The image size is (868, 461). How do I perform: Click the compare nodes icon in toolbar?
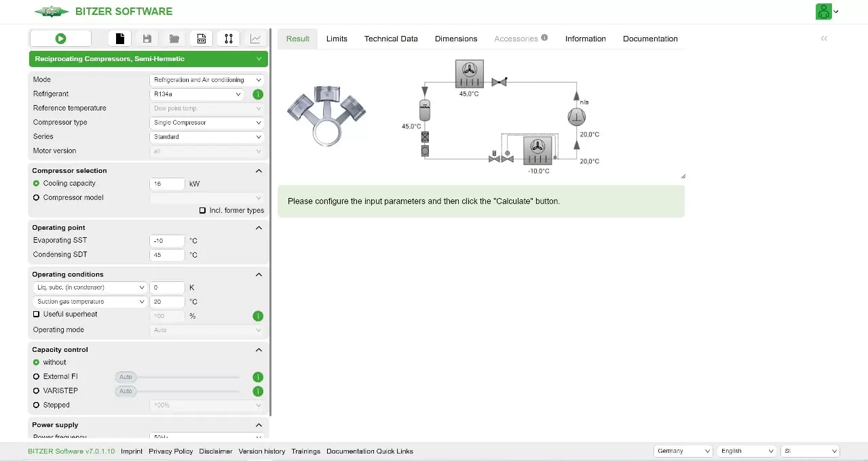(x=228, y=39)
